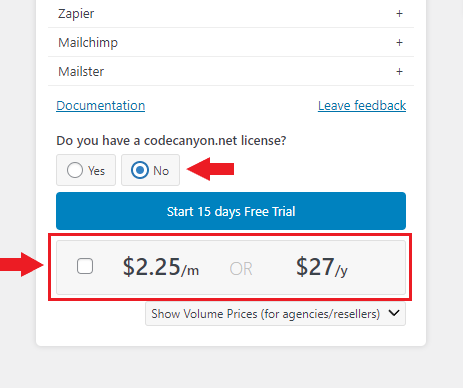Image resolution: width=463 pixels, height=388 pixels.
Task: Click the OR separator in pricing box
Action: [241, 269]
